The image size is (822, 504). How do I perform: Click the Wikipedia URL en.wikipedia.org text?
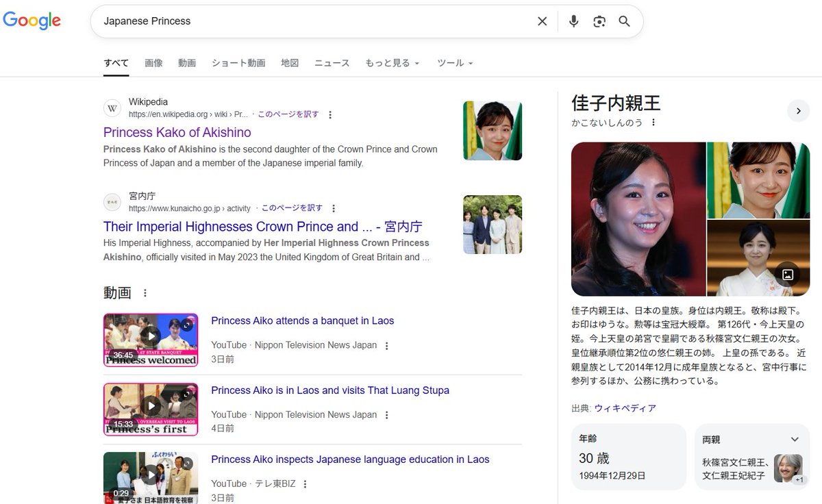tap(188, 115)
